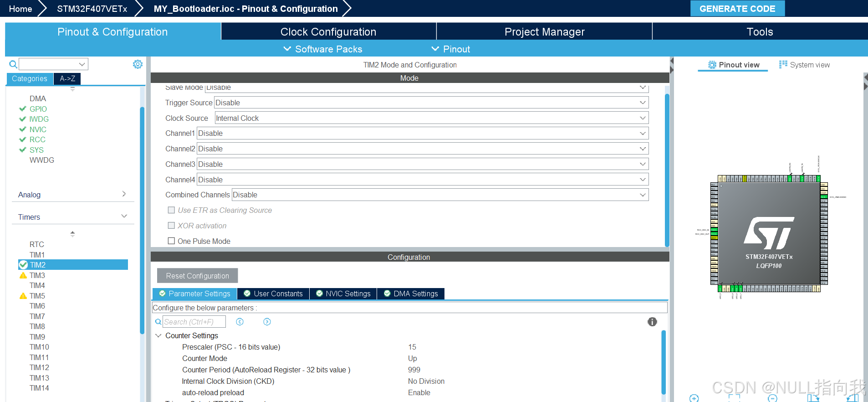Click the STM32F407VETx breadcrumb
This screenshot has width=868, height=402.
pyautogui.click(x=92, y=9)
